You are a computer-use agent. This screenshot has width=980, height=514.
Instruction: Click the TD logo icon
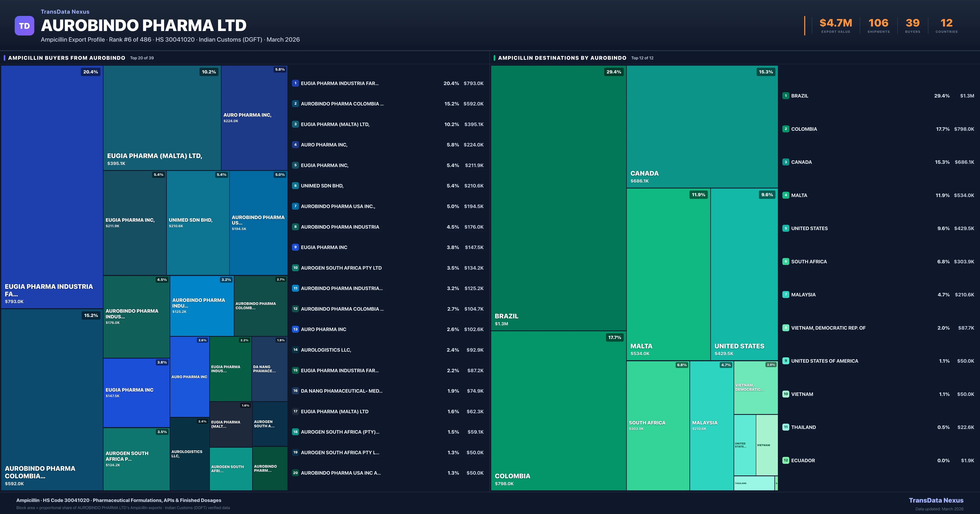coord(24,26)
